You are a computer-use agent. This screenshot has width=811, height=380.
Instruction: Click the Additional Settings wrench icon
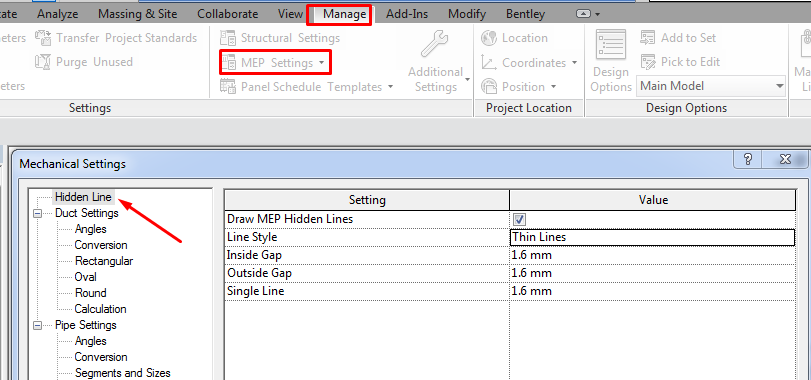[x=434, y=44]
